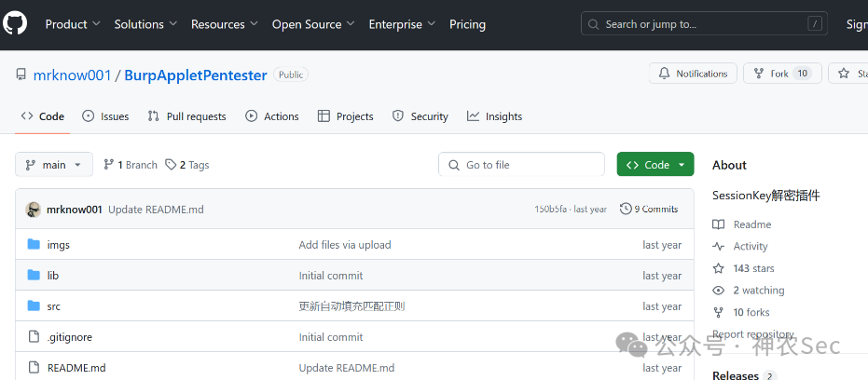This screenshot has width=868, height=380.
Task: Expand the Solutions menu
Action: [x=145, y=24]
